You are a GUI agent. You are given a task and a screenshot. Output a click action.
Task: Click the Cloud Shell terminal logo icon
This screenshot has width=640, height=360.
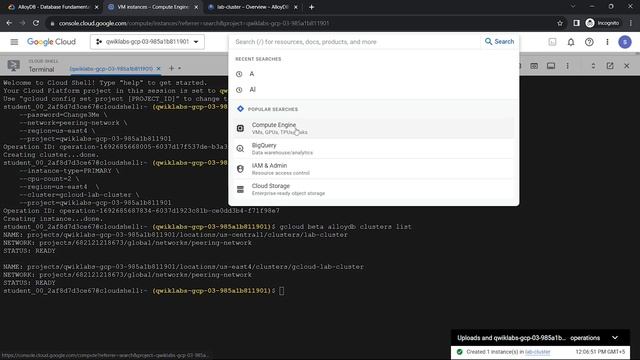coord(13,66)
